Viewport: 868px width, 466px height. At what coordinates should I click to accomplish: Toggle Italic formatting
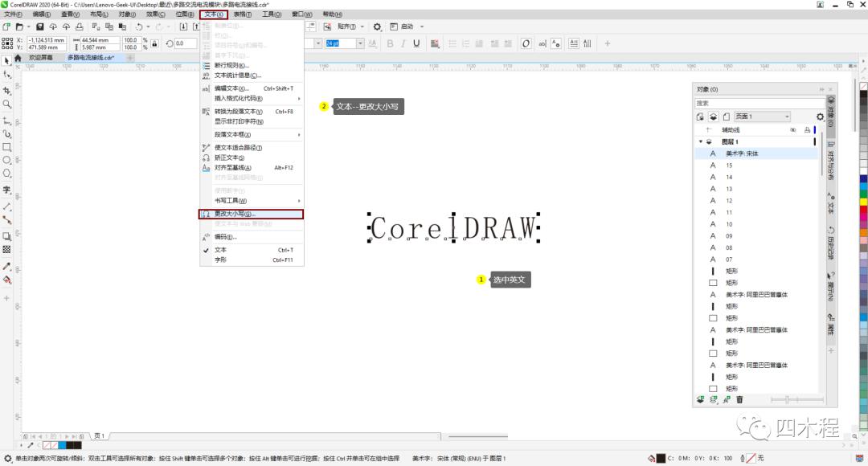point(403,43)
